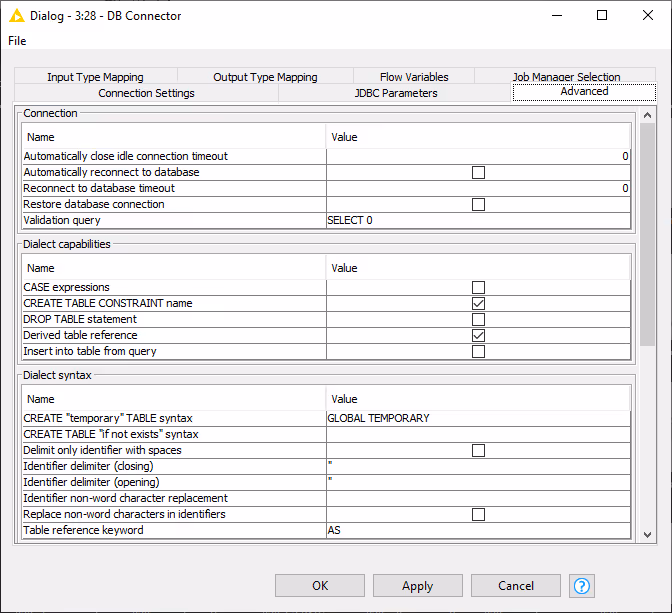
Task: Click the Apply button
Action: tap(417, 586)
